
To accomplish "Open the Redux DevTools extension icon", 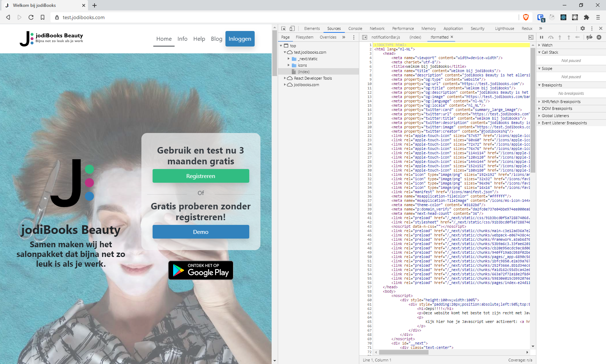I will pyautogui.click(x=552, y=17).
